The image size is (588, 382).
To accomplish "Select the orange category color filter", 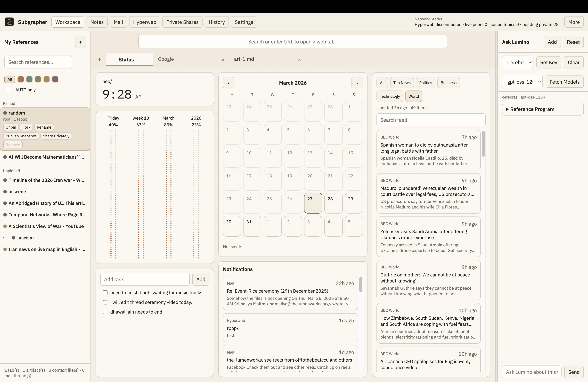I will pyautogui.click(x=21, y=79).
